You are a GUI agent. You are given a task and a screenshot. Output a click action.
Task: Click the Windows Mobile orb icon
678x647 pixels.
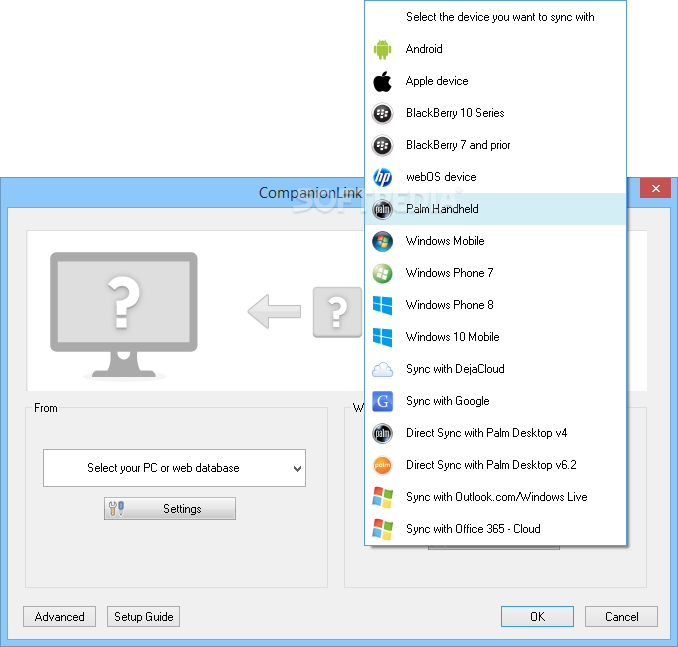(382, 241)
